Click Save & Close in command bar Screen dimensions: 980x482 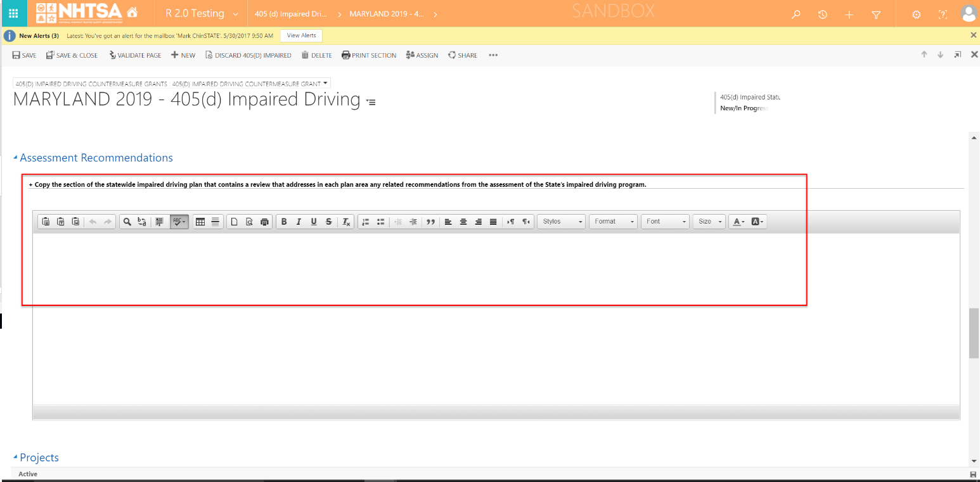click(72, 55)
